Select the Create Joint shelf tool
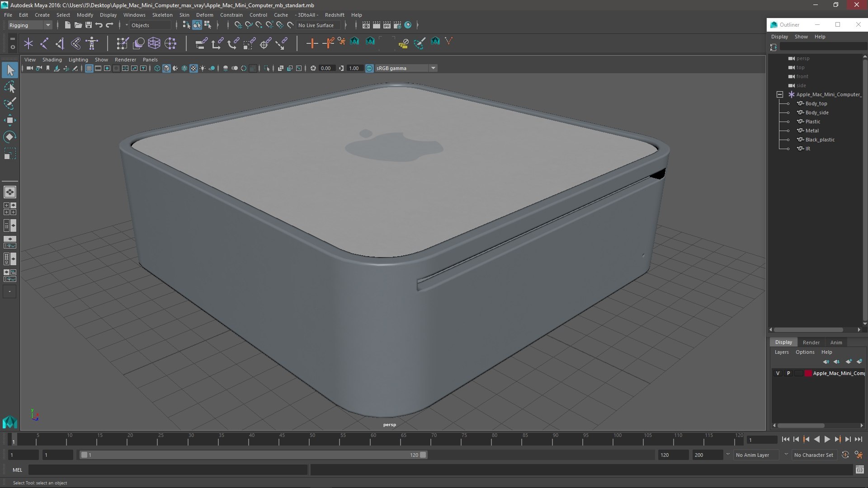 (x=44, y=43)
